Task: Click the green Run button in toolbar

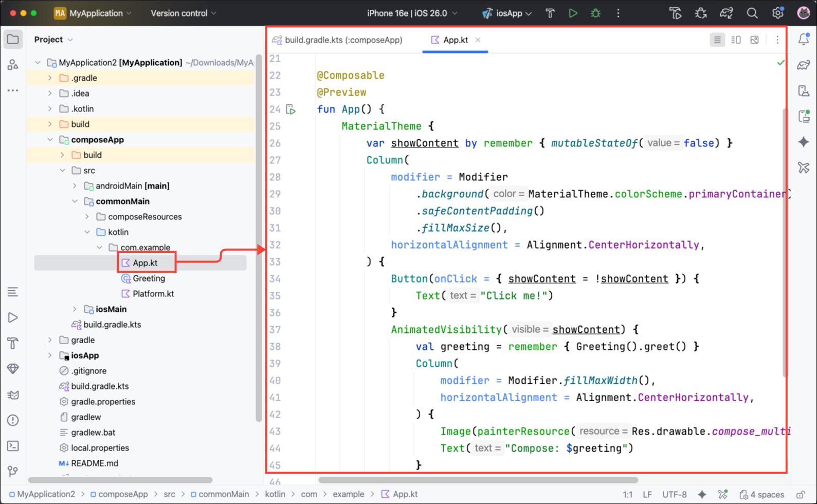Action: 573,13
